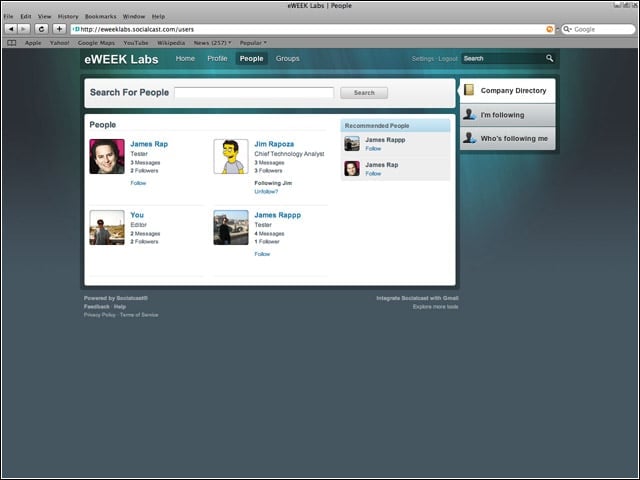The height and width of the screenshot is (480, 640).
Task: Click the browser forward arrow
Action: (x=24, y=29)
